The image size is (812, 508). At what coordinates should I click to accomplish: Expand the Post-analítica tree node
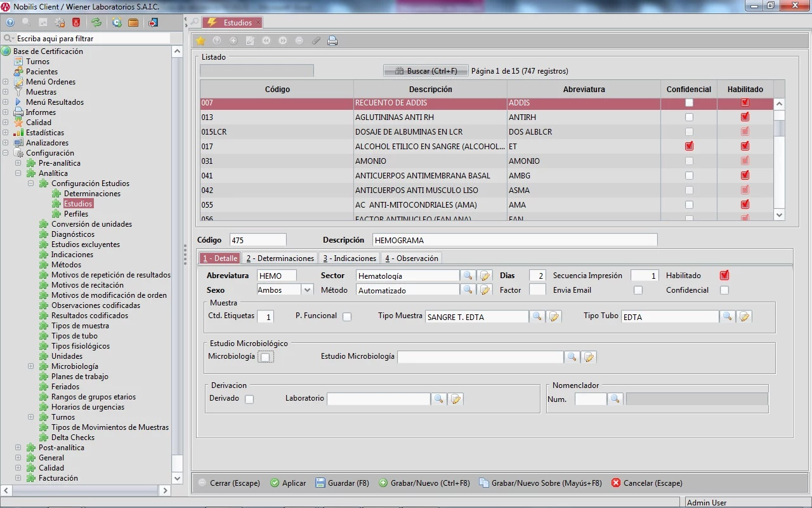(x=18, y=448)
